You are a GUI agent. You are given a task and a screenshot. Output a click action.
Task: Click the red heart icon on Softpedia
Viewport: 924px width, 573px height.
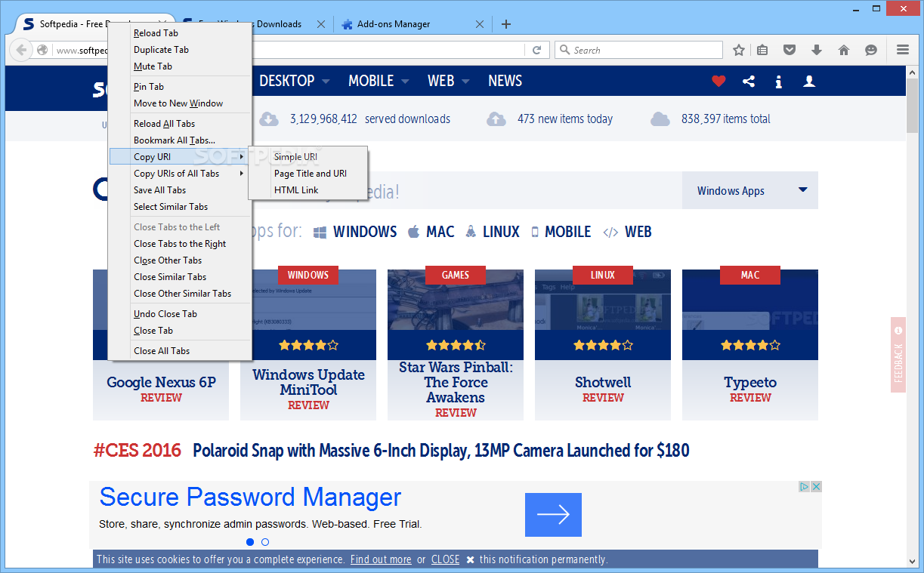point(718,81)
